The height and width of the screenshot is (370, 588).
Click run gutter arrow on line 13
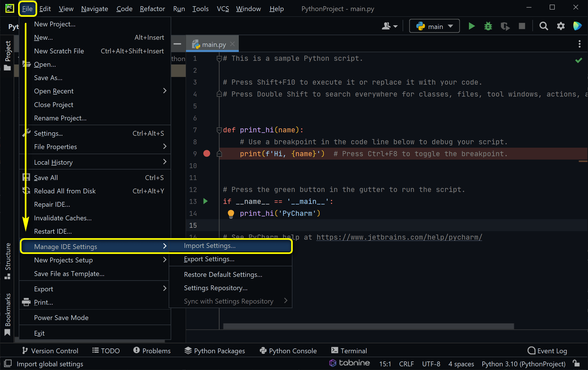(206, 201)
